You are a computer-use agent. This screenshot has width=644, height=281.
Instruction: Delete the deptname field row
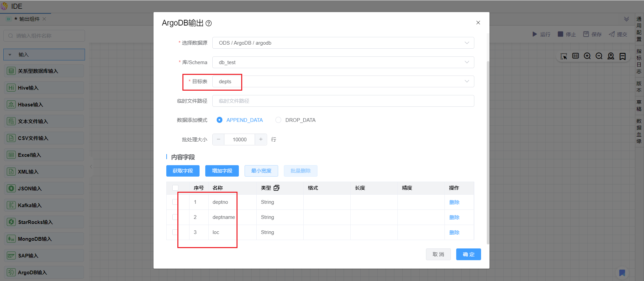tap(454, 218)
